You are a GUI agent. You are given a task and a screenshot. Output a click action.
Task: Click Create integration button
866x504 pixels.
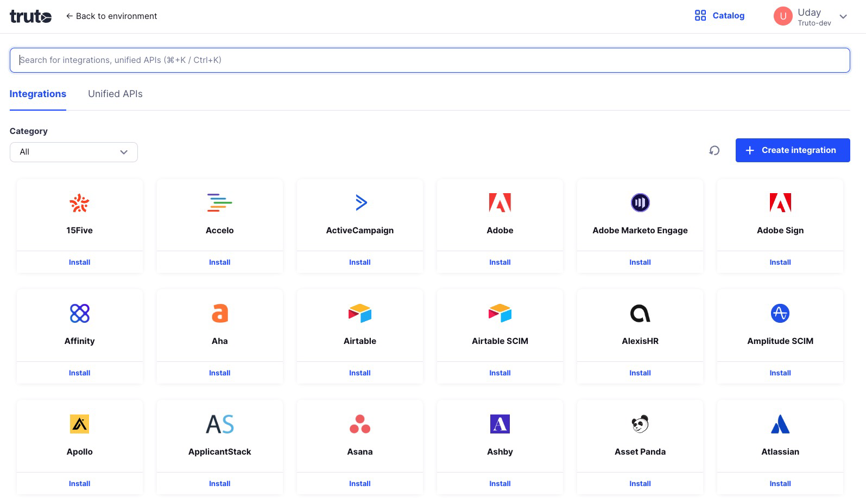793,150
